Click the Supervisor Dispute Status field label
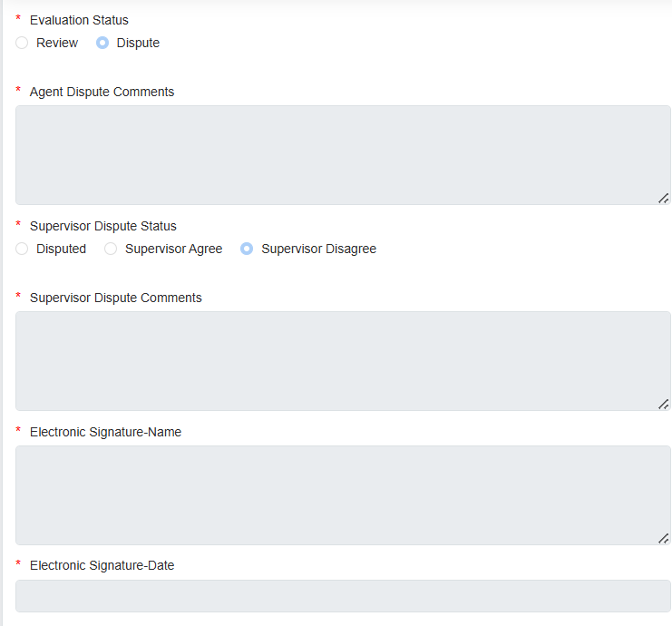 [x=102, y=226]
